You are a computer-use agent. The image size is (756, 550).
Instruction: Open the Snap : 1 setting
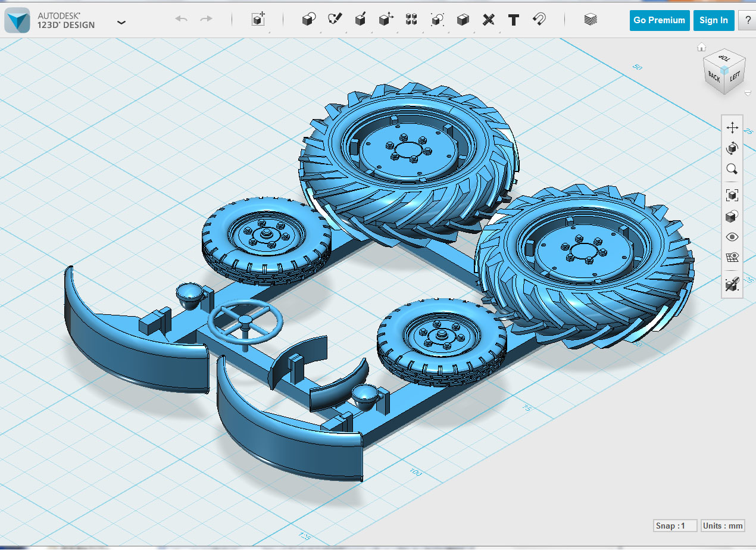pyautogui.click(x=674, y=526)
